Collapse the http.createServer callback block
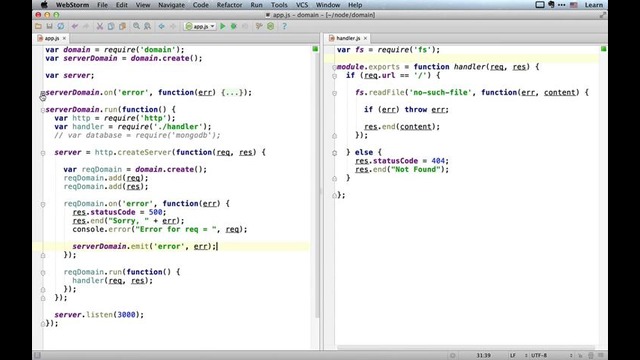The image size is (640, 360). tap(43, 153)
